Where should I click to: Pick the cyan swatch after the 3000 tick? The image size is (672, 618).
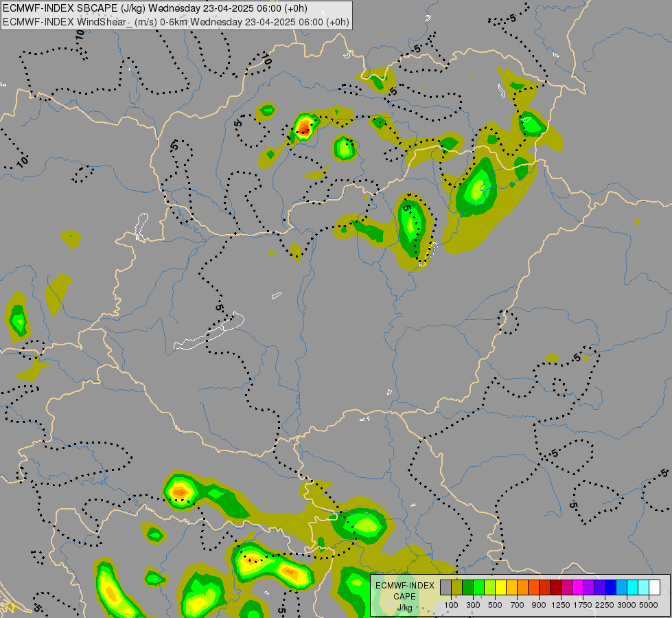click(x=633, y=587)
